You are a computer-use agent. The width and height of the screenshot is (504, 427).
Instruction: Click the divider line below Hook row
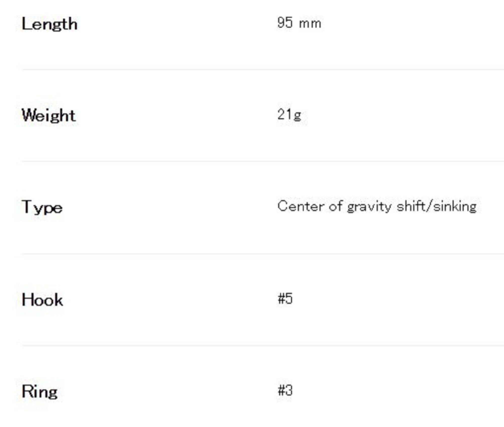[262, 345]
